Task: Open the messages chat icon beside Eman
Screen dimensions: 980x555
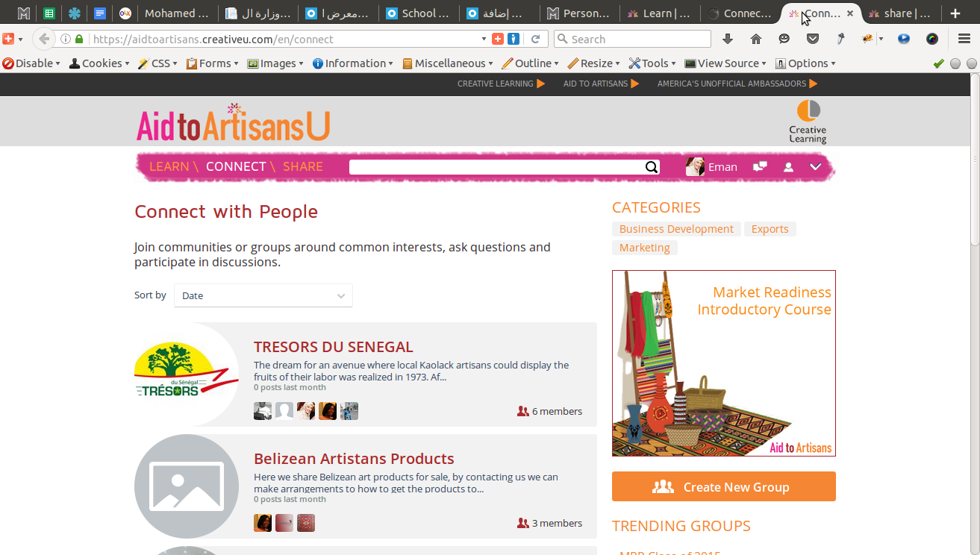Action: coord(760,167)
